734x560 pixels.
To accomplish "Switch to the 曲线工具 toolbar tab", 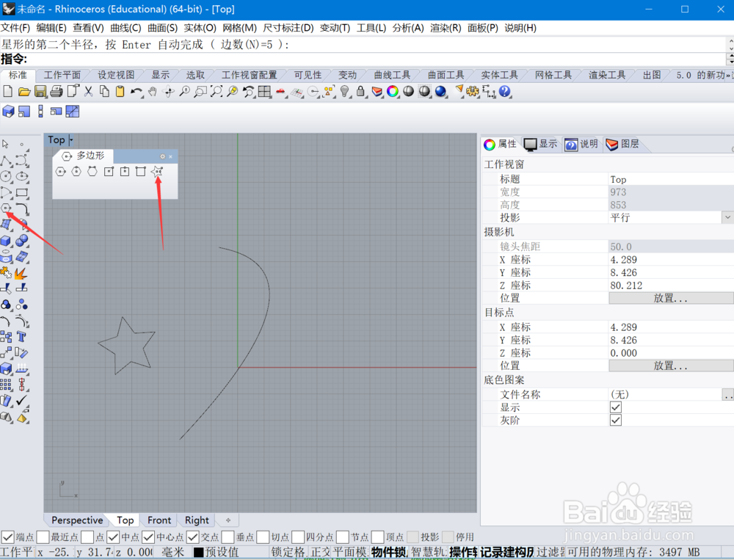I will [392, 75].
